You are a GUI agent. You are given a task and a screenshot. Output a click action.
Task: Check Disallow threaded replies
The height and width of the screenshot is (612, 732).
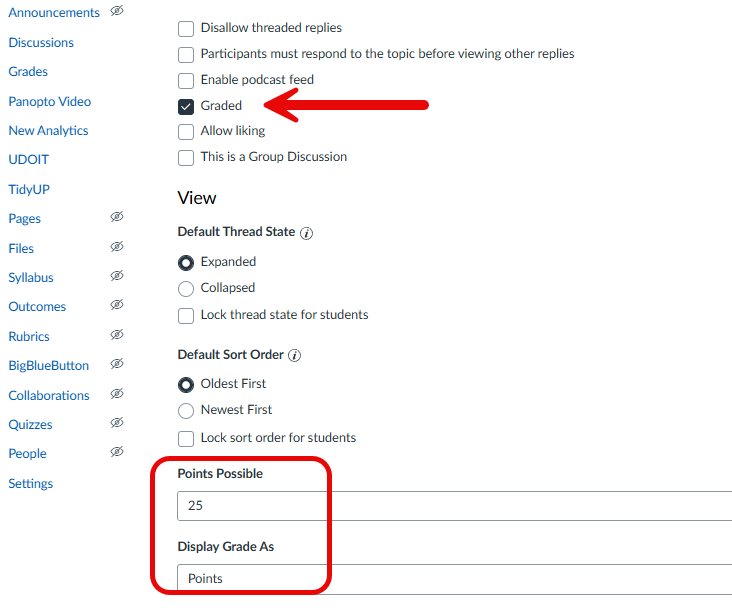click(186, 28)
